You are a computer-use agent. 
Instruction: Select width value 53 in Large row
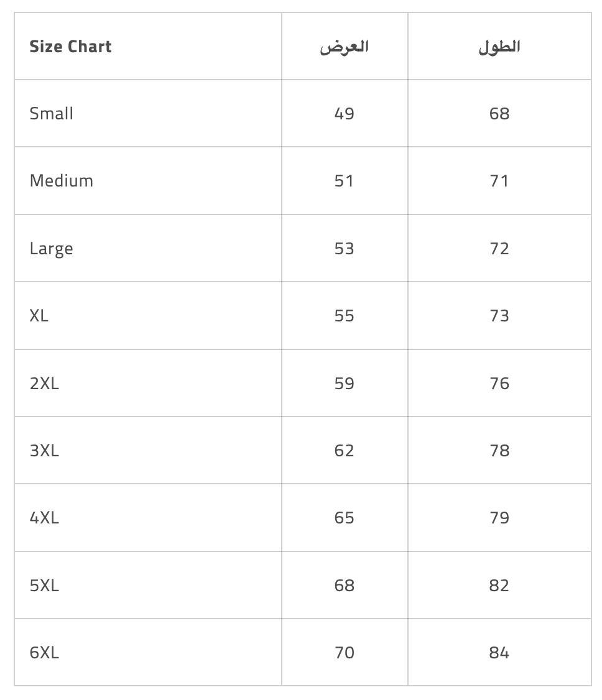tap(344, 249)
